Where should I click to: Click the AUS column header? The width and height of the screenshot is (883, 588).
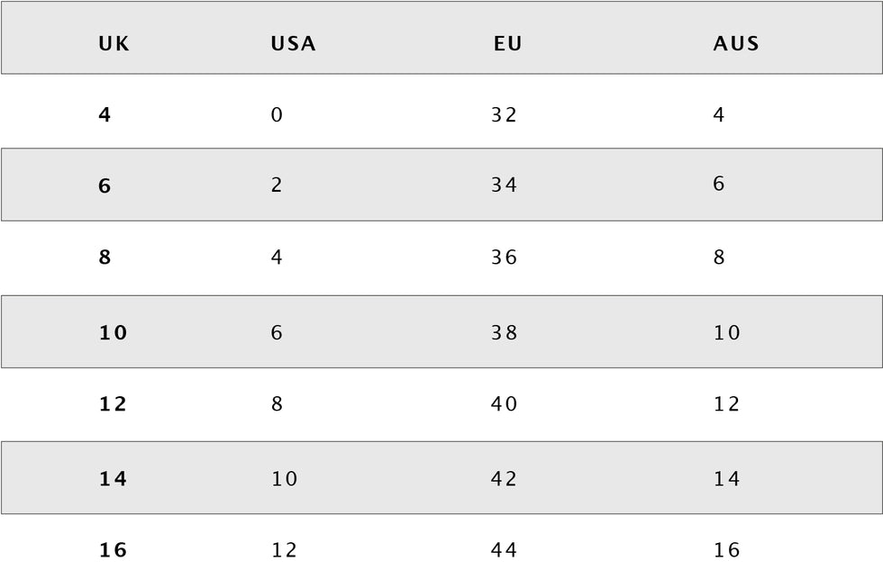[736, 43]
